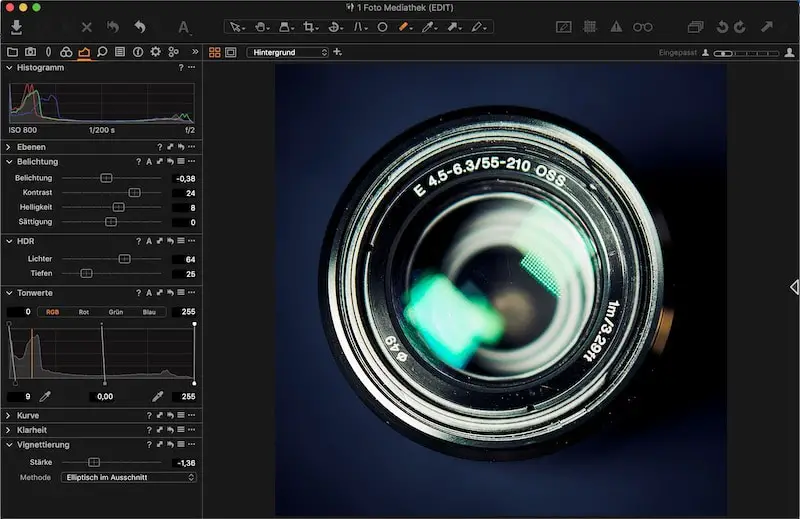800x519 pixels.
Task: Show more tool tabs via double chevron
Action: [x=195, y=52]
